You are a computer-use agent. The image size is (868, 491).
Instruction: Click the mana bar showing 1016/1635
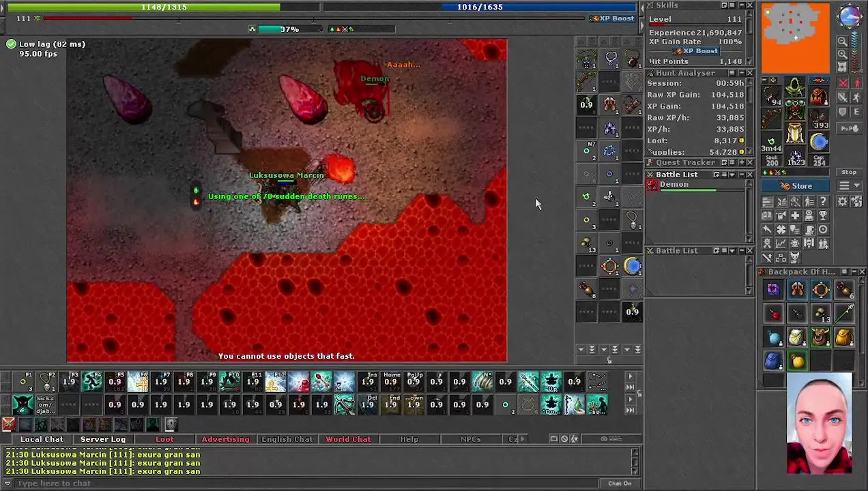[480, 7]
